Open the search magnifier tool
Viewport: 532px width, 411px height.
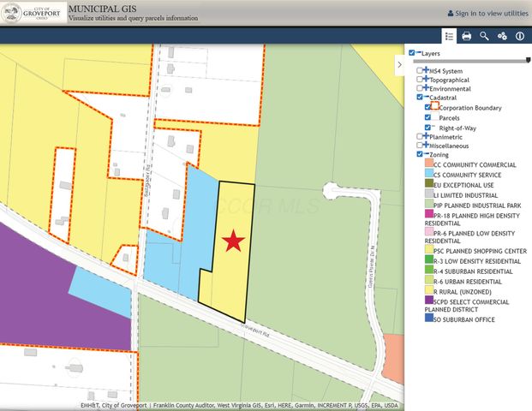(x=485, y=36)
